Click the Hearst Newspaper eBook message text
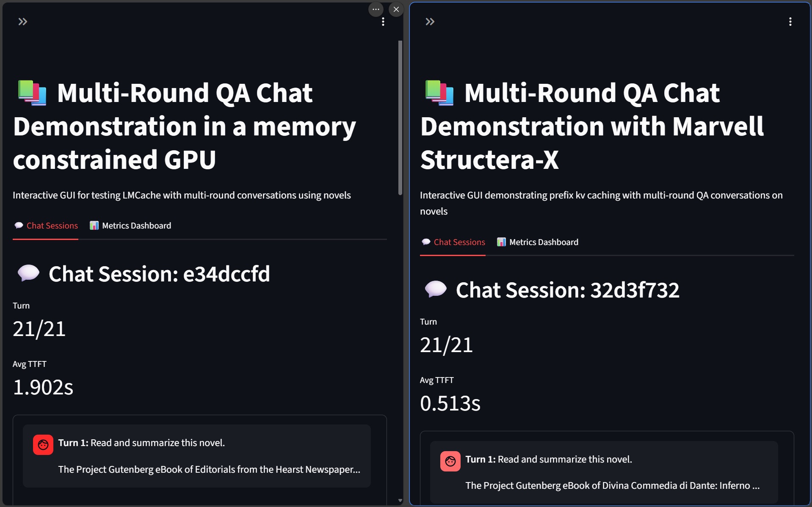The width and height of the screenshot is (812, 507). (x=209, y=469)
